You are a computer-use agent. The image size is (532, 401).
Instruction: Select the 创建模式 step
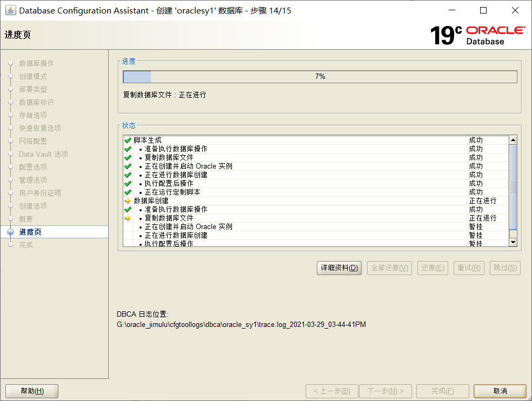(33, 76)
